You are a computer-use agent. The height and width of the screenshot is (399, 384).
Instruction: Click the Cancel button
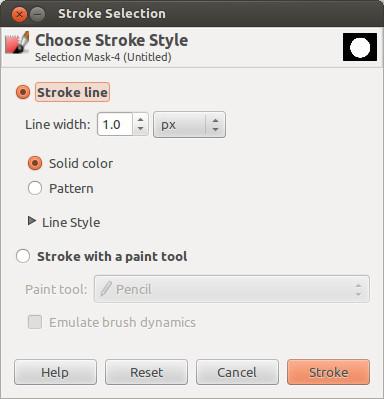click(x=237, y=372)
